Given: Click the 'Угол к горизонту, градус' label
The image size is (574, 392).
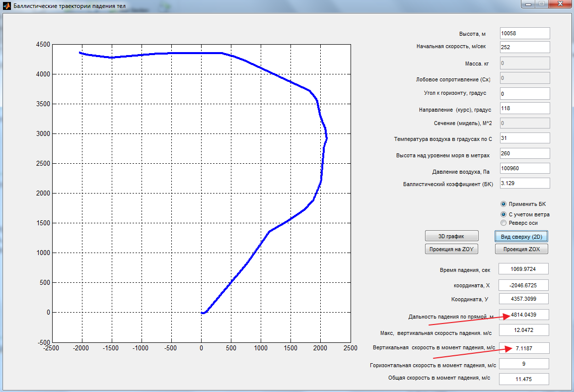Looking at the screenshot, I should point(455,93).
